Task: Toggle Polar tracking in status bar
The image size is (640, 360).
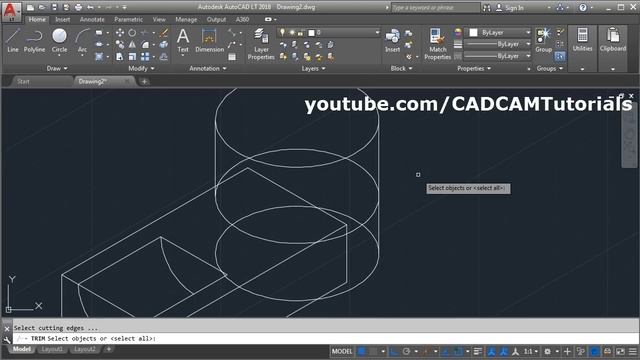Action: (407, 351)
